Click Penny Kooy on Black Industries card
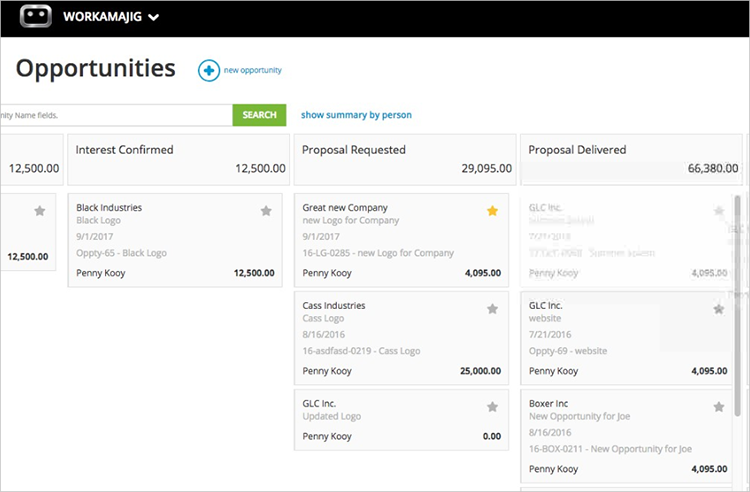This screenshot has height=492, width=750. pos(100,273)
